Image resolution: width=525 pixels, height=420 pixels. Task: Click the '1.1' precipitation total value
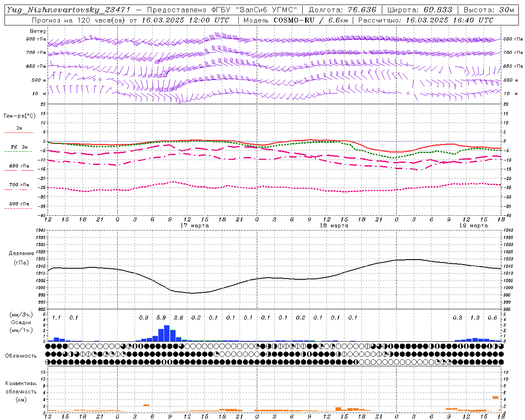point(56,318)
